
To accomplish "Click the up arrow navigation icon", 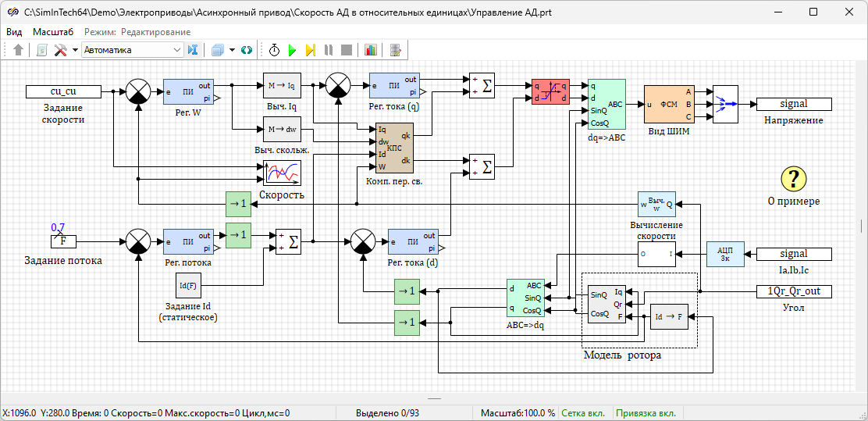I will [18, 50].
